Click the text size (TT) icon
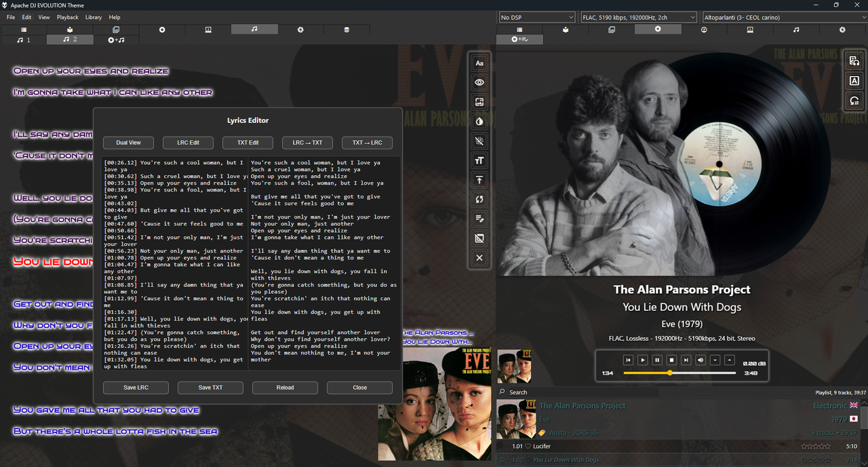This screenshot has width=868, height=467. [479, 160]
